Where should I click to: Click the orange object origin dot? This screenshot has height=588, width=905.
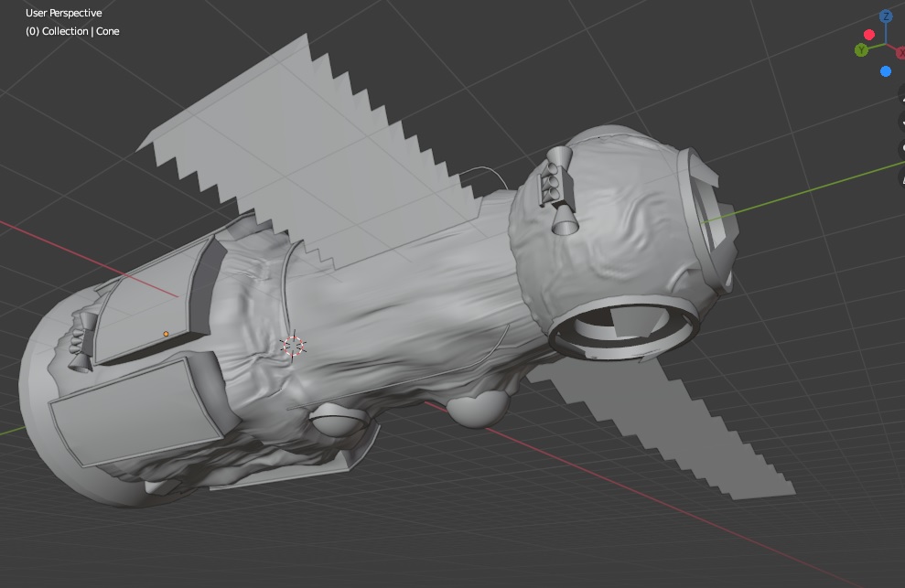pos(167,334)
